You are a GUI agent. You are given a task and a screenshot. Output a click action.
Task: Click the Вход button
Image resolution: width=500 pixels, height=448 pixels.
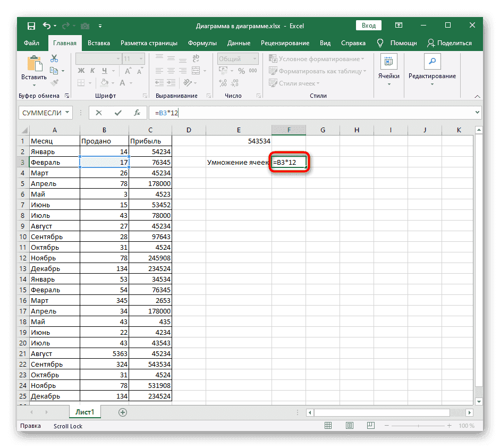368,25
